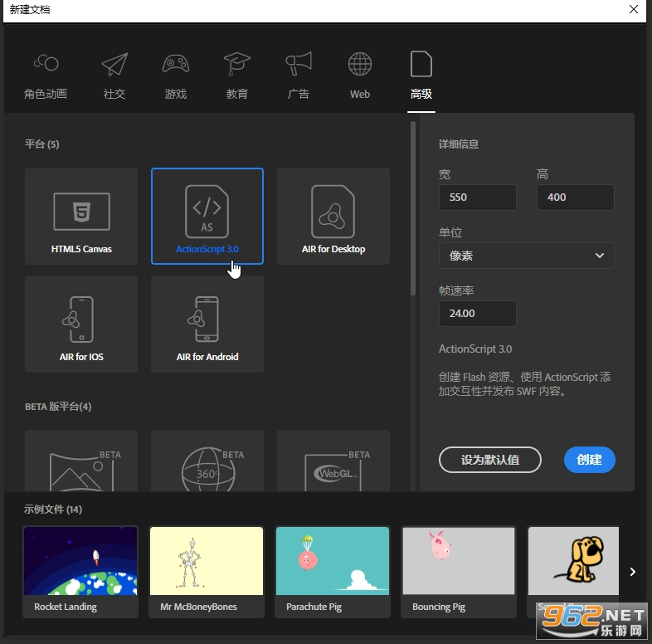Click the BETA 版平台(4) section heading
This screenshot has height=644, width=652.
(x=58, y=407)
